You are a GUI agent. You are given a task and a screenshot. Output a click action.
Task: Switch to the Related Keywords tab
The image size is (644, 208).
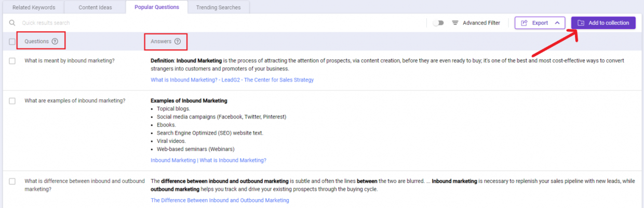click(33, 7)
